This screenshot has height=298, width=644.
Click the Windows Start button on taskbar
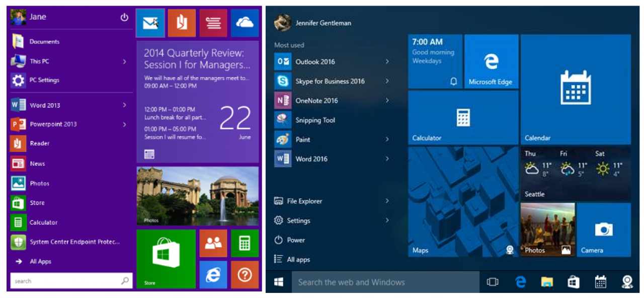(x=279, y=282)
